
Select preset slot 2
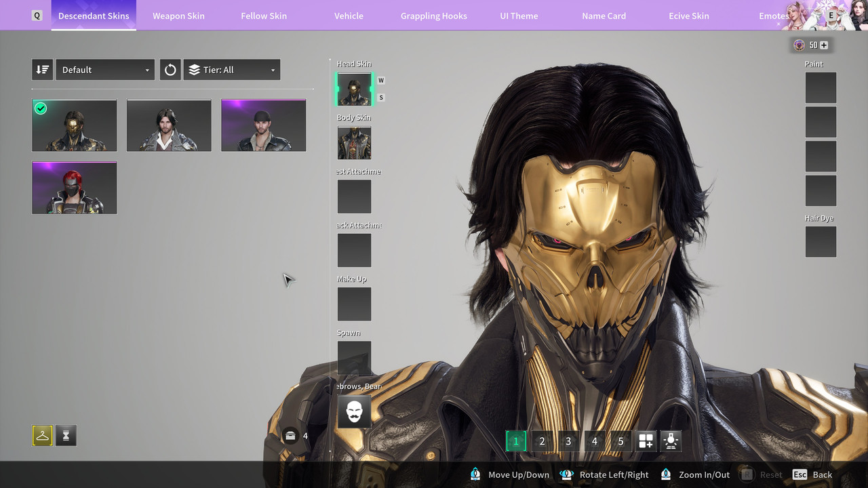tap(542, 441)
